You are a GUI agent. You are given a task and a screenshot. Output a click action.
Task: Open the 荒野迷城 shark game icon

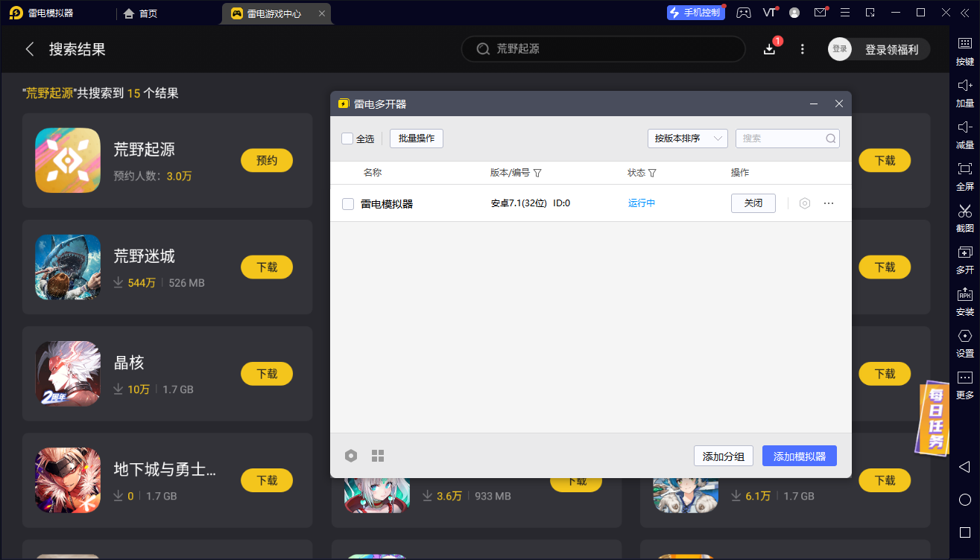[x=68, y=267]
